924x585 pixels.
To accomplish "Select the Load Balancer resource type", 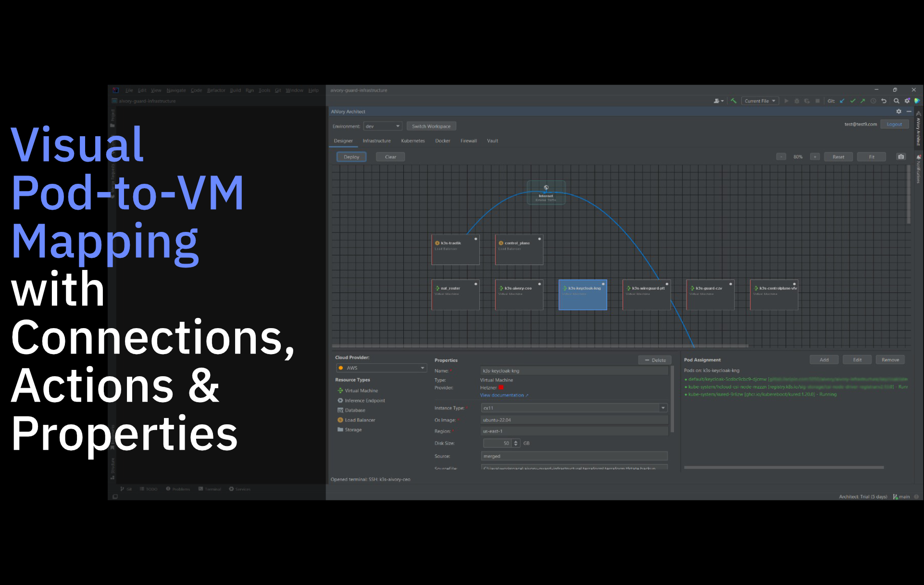I will [359, 420].
